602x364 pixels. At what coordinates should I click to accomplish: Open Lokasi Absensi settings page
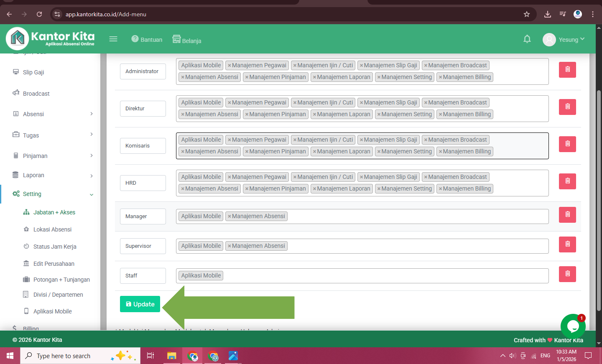[52, 229]
